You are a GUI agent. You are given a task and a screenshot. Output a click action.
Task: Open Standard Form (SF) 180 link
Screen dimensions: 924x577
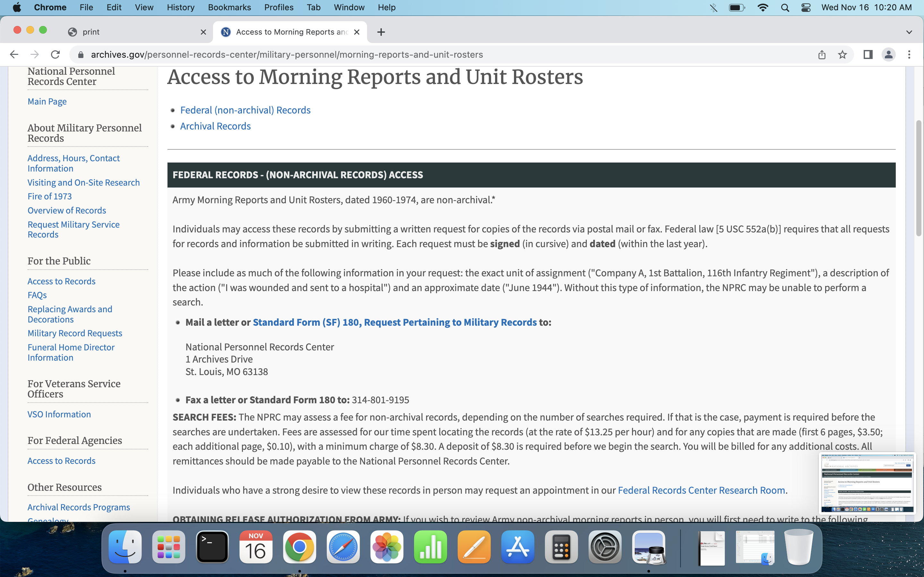click(x=394, y=322)
